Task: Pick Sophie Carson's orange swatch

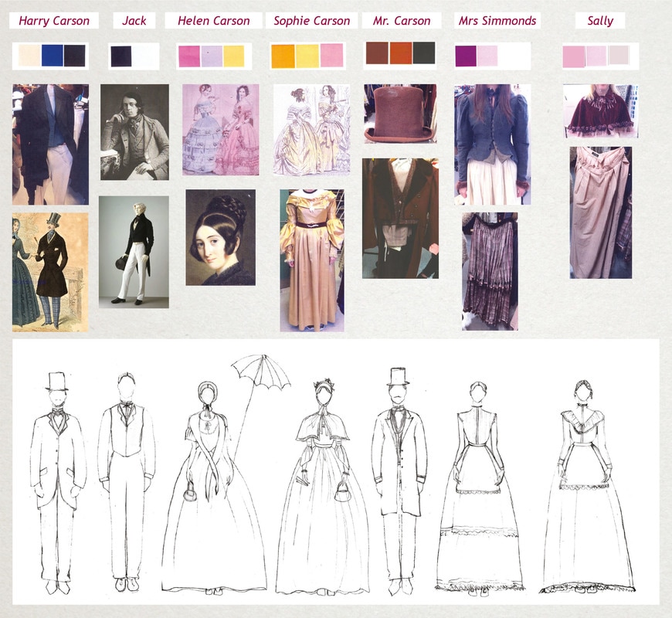Action: pos(283,56)
